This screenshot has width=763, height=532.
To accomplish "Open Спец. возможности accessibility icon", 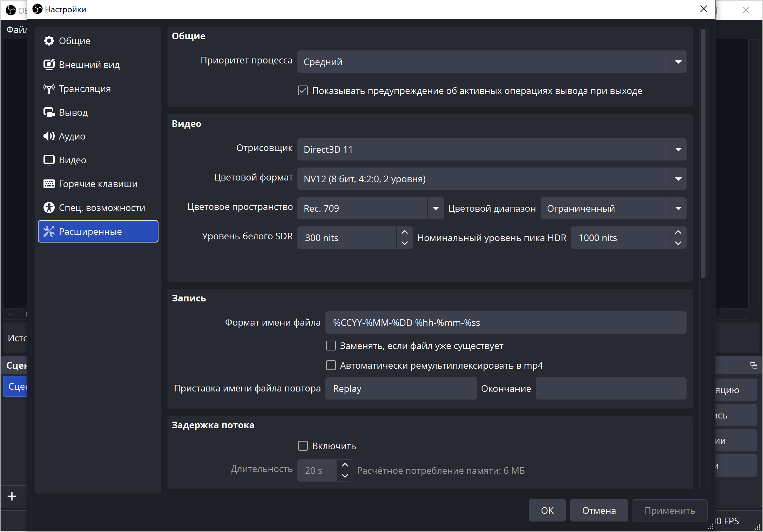I will point(49,208).
